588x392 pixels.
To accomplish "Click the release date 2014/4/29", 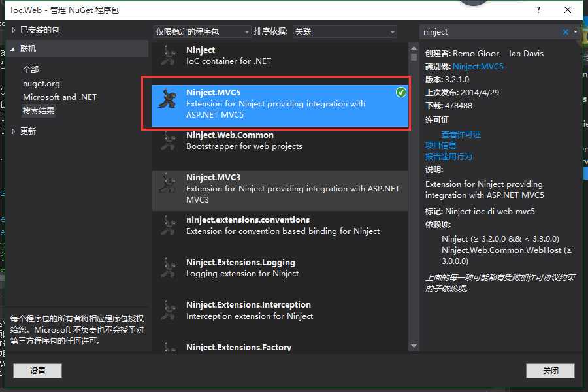I will pos(480,93).
